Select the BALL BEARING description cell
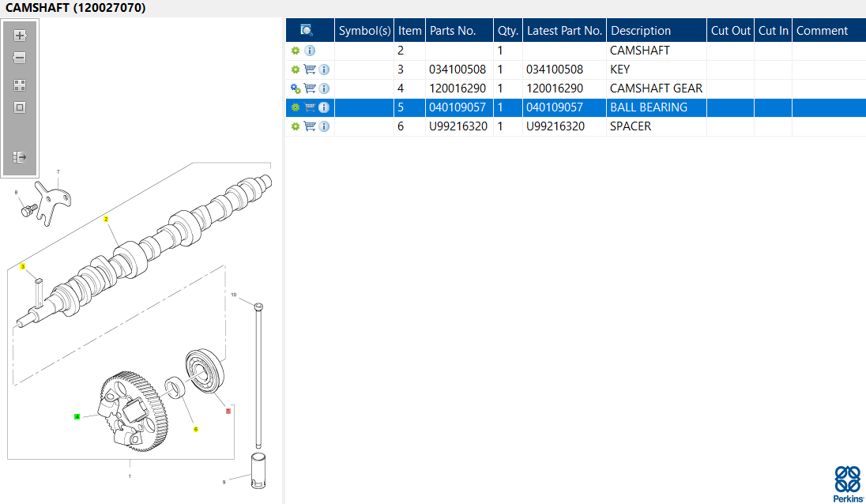866x504 pixels. pyautogui.click(x=657, y=107)
